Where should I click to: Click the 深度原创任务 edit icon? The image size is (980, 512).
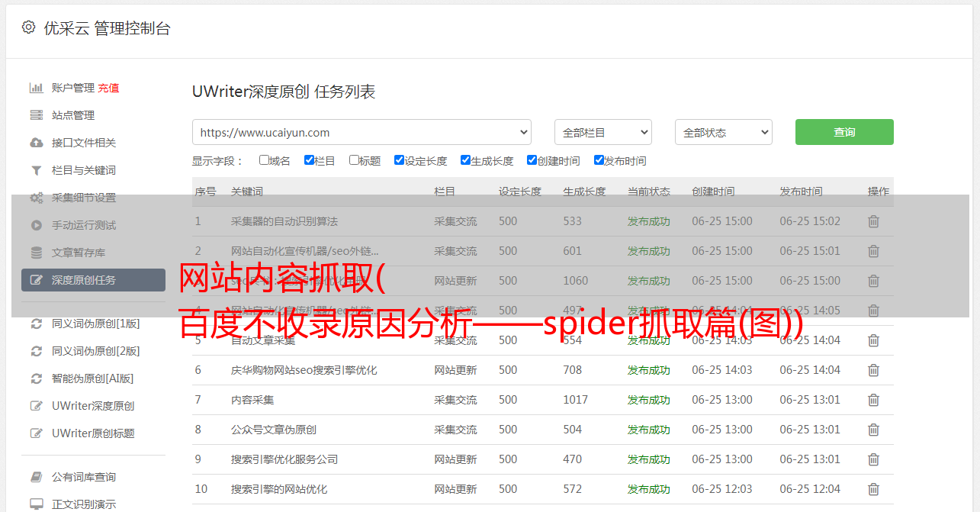click(36, 280)
